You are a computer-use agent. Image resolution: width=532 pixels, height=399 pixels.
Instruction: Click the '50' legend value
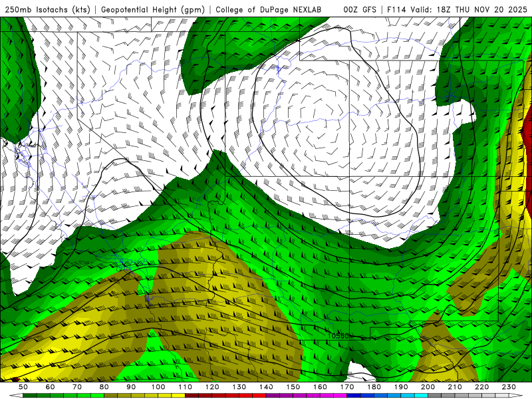[x=23, y=387]
